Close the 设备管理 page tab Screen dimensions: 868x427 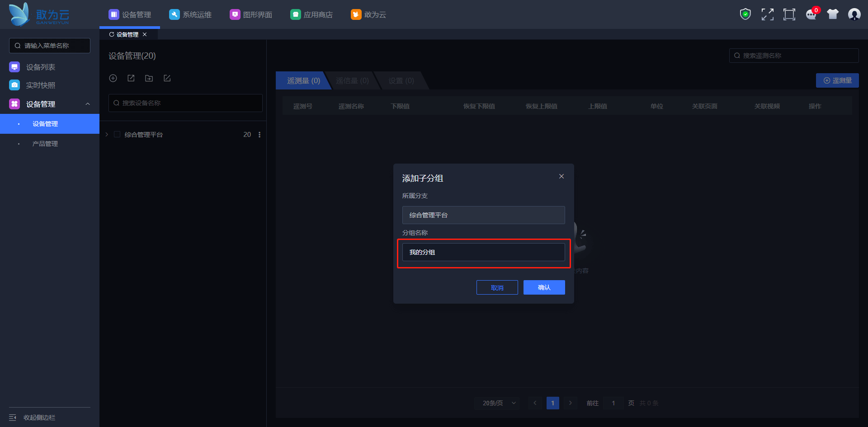pyautogui.click(x=145, y=34)
